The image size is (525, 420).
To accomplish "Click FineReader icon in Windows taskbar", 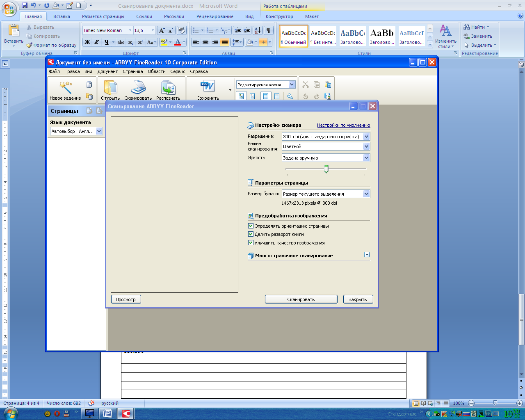I will 126,413.
